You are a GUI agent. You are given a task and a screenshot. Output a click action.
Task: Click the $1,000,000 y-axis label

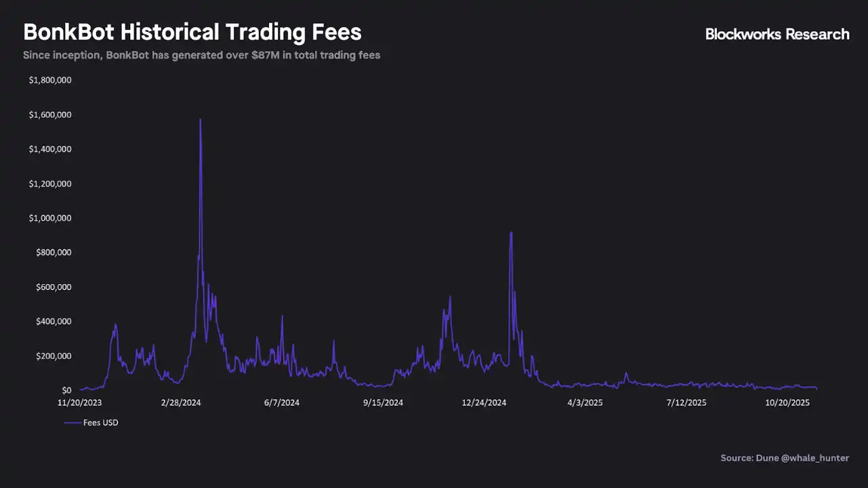(x=49, y=218)
